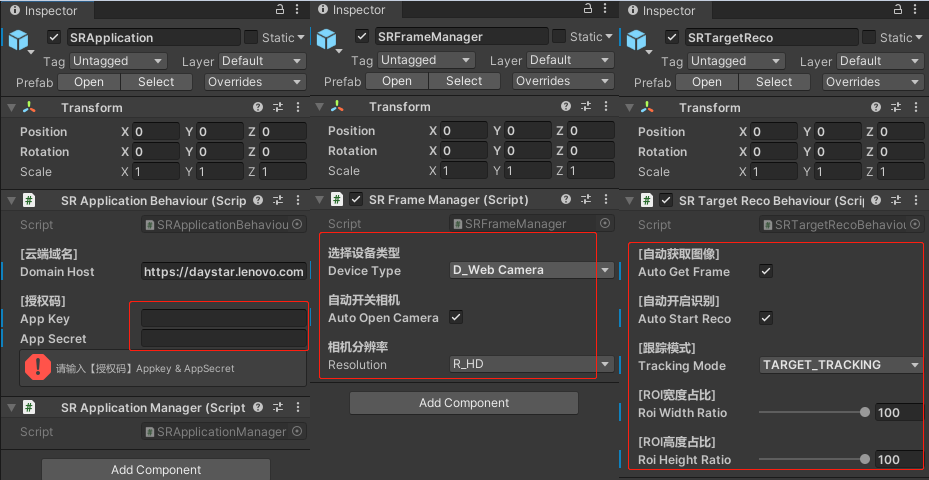Open kebab menu of SRApplication Inspector tab
This screenshot has height=480, width=929.
tap(298, 9)
